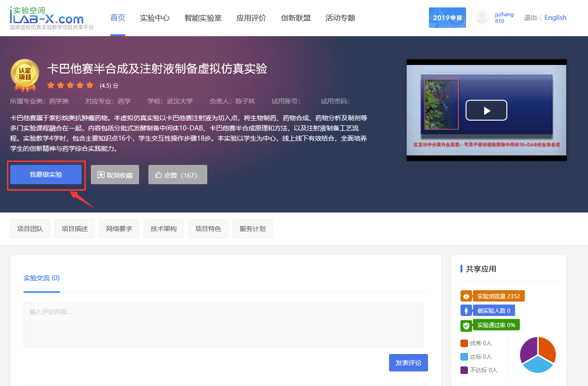Viewport: 588px width, 386px height.
Task: Select the 项目团队 tab
Action: (30, 229)
